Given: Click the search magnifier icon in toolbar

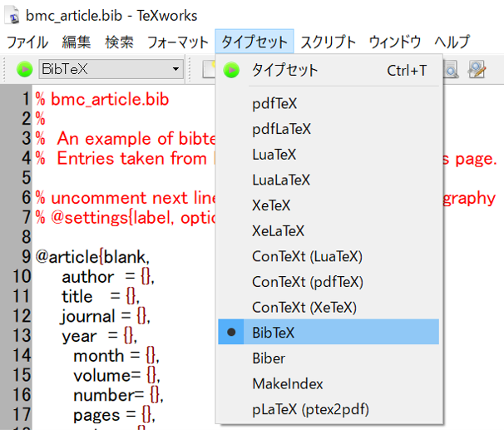Looking at the screenshot, I should click(x=451, y=69).
